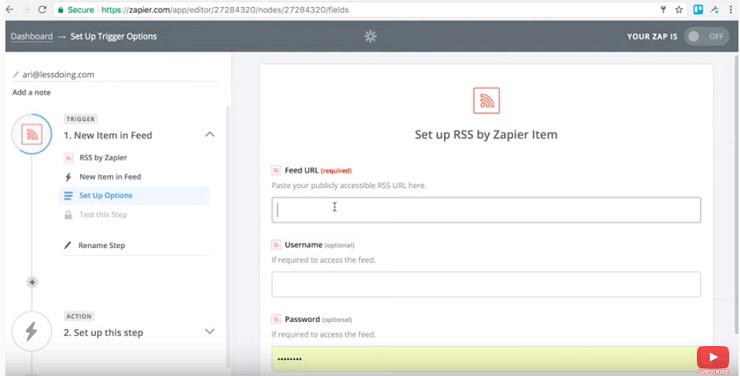
Task: Open the Trello extension icon
Action: point(698,9)
